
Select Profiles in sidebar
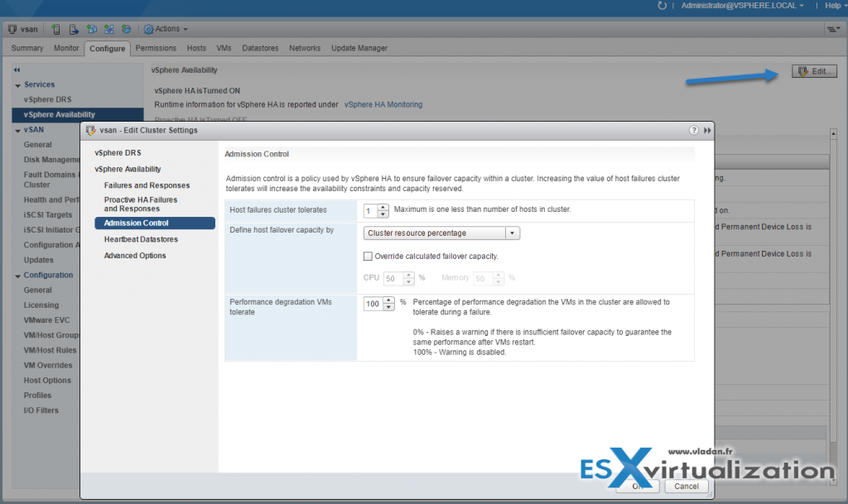point(37,396)
